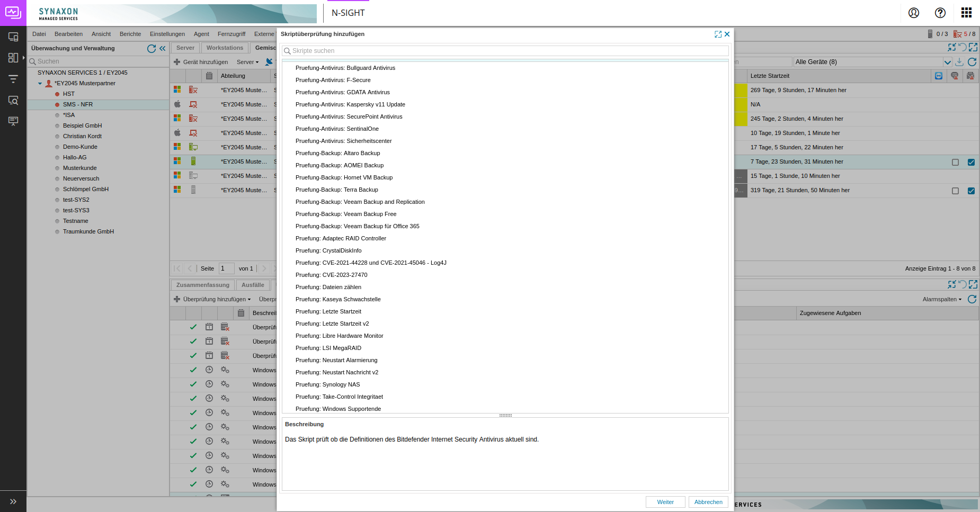
Task: Select the HST tree entry
Action: point(69,94)
